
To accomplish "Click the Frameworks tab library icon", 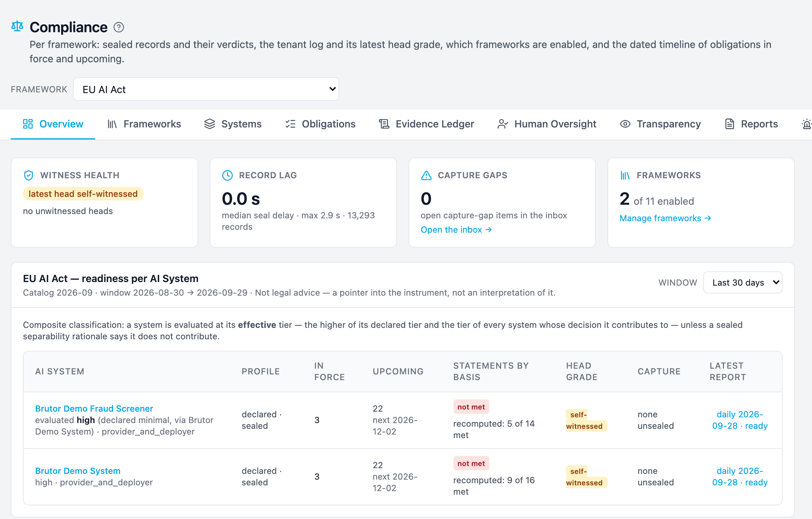I will [x=112, y=124].
